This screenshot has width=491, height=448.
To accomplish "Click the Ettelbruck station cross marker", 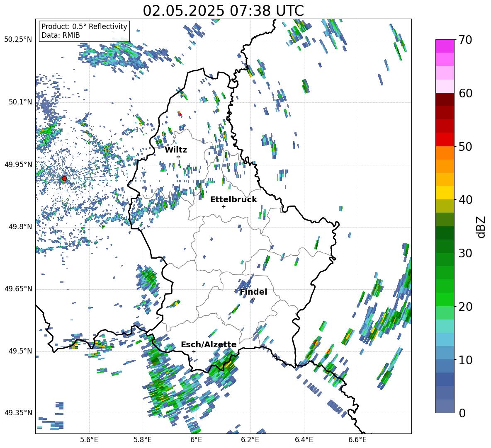I will click(x=224, y=206).
